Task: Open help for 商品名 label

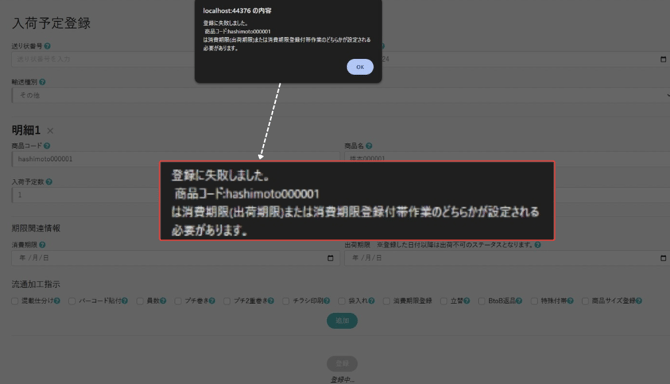Action: 369,146
